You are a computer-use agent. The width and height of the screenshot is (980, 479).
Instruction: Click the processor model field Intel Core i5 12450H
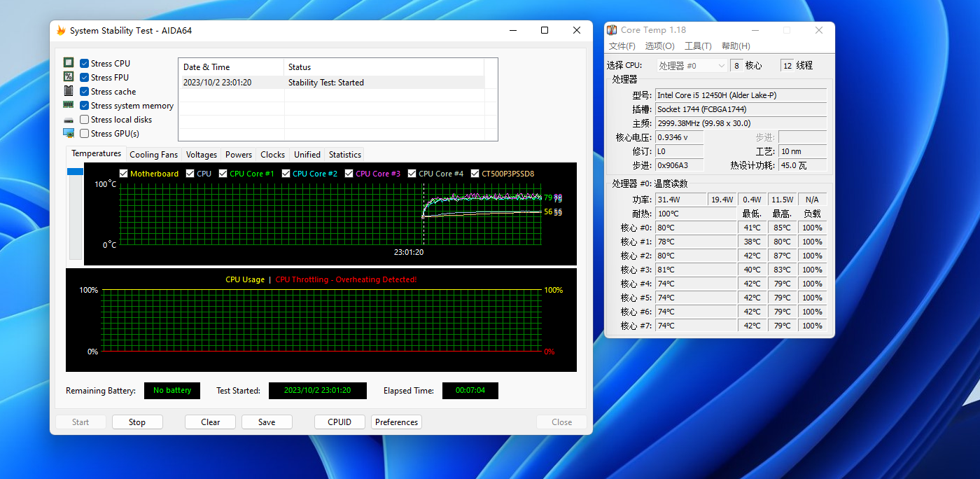(x=741, y=95)
